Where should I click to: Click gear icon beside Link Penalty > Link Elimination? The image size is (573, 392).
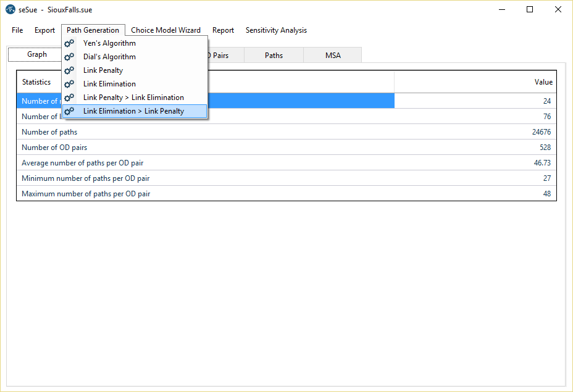click(x=69, y=98)
